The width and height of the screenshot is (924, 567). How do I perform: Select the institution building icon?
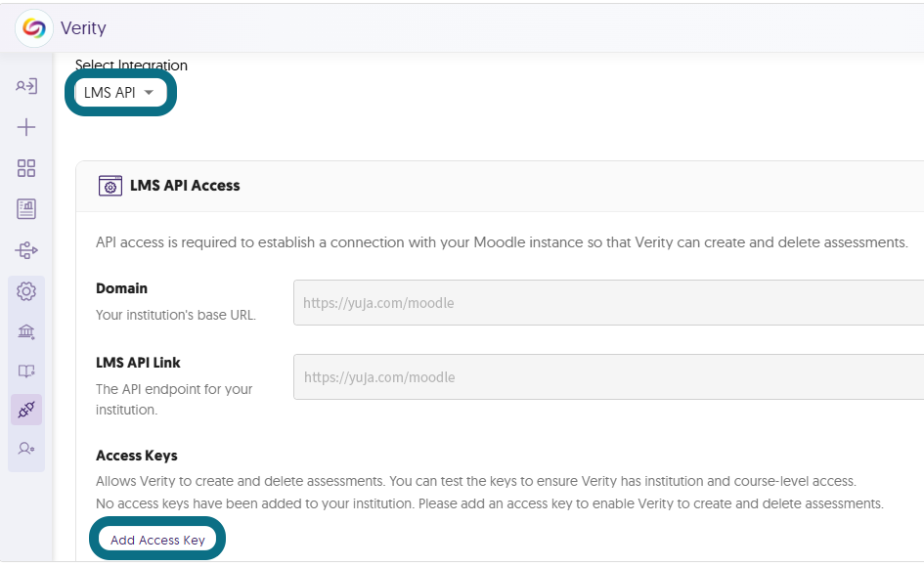(x=26, y=331)
